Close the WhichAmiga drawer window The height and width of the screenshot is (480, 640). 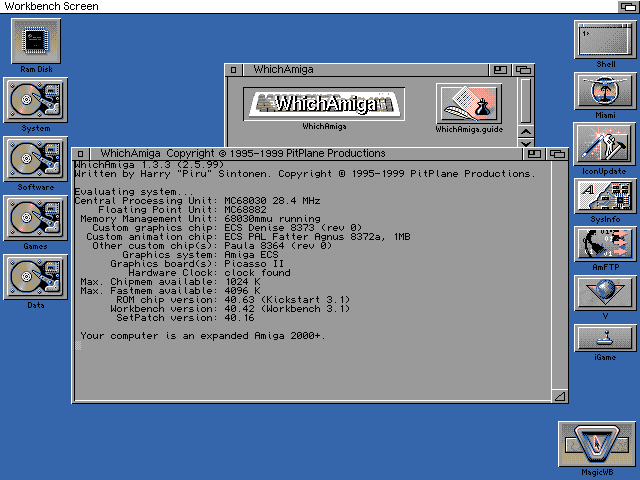(233, 70)
